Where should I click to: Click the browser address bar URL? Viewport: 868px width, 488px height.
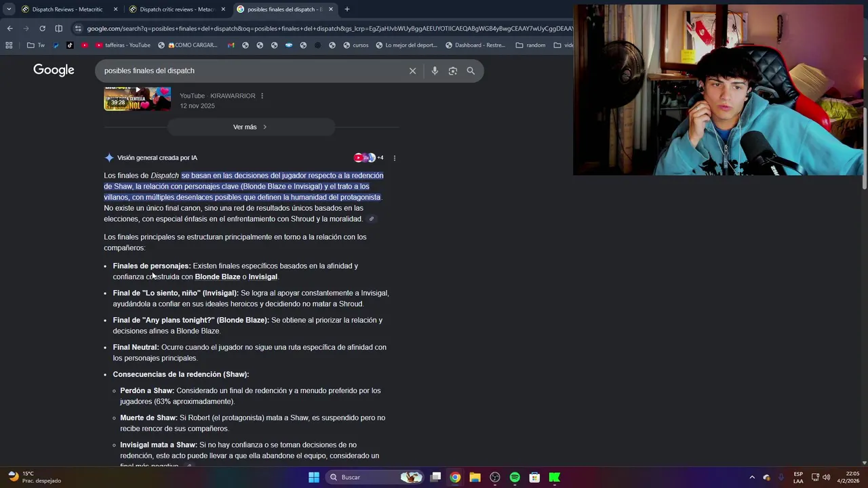pos(329,28)
